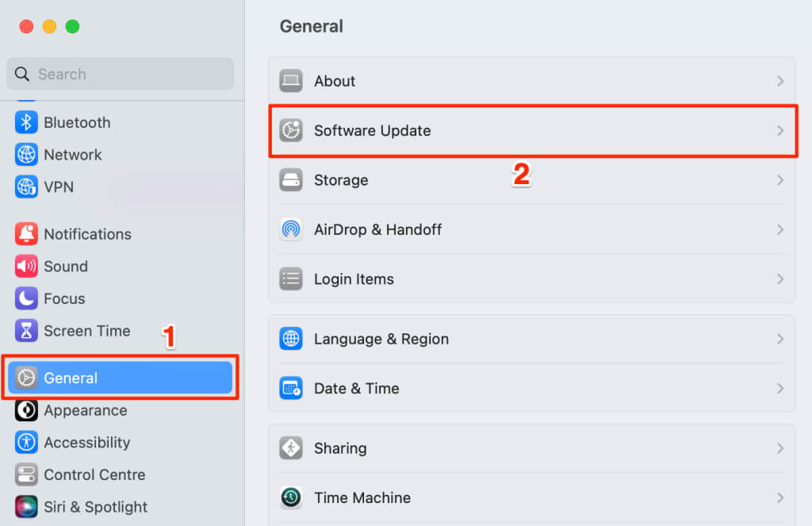The height and width of the screenshot is (526, 812).
Task: Click the Focus moon icon
Action: (26, 298)
